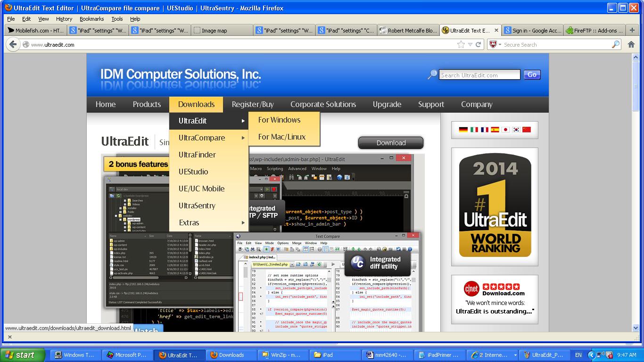Click the Search UltraEdit.com input field
This screenshot has width=644, height=362.
click(x=479, y=75)
